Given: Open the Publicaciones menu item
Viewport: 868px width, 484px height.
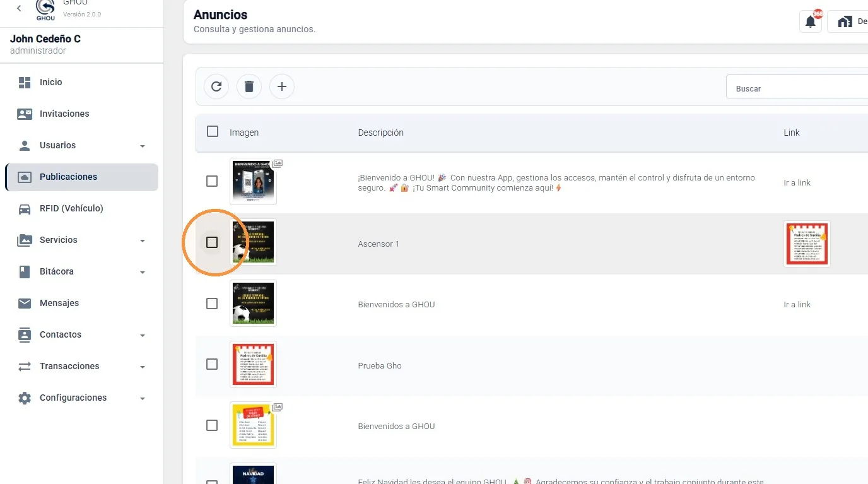Looking at the screenshot, I should 82,177.
